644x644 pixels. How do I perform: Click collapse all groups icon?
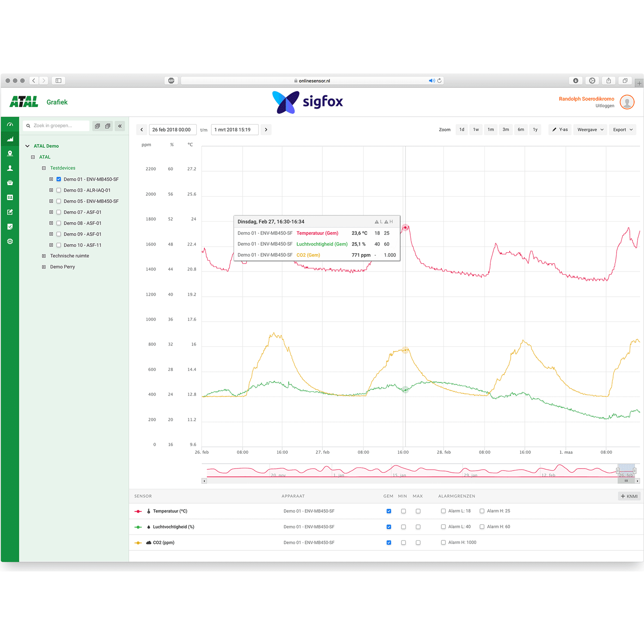click(x=108, y=126)
